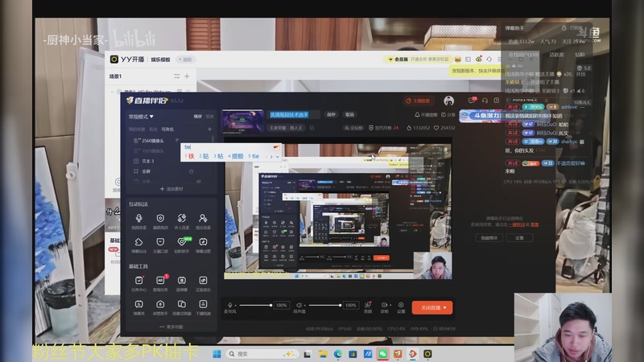Open the AD task icon with red badge
The height and width of the screenshot is (362, 644).
click(x=160, y=280)
